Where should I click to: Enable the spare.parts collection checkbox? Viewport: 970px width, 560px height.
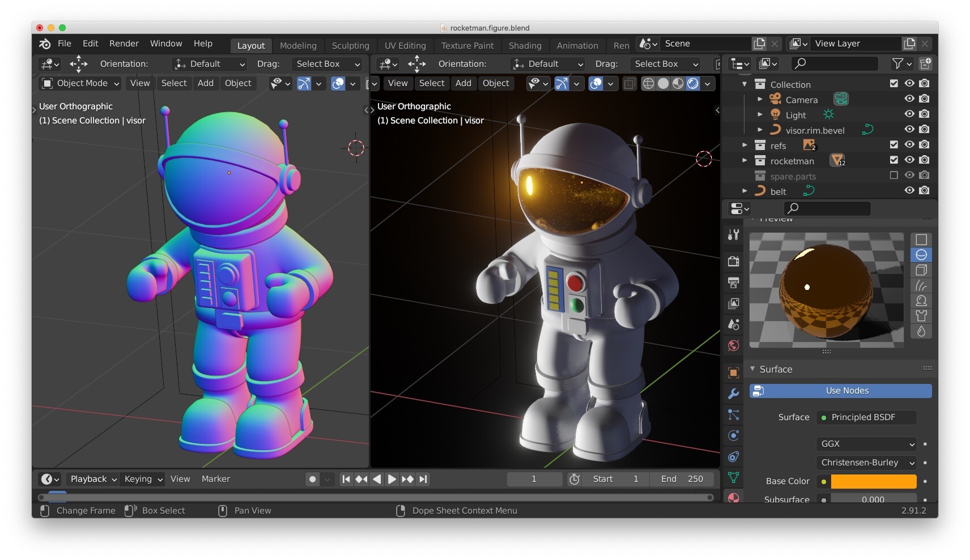point(894,176)
